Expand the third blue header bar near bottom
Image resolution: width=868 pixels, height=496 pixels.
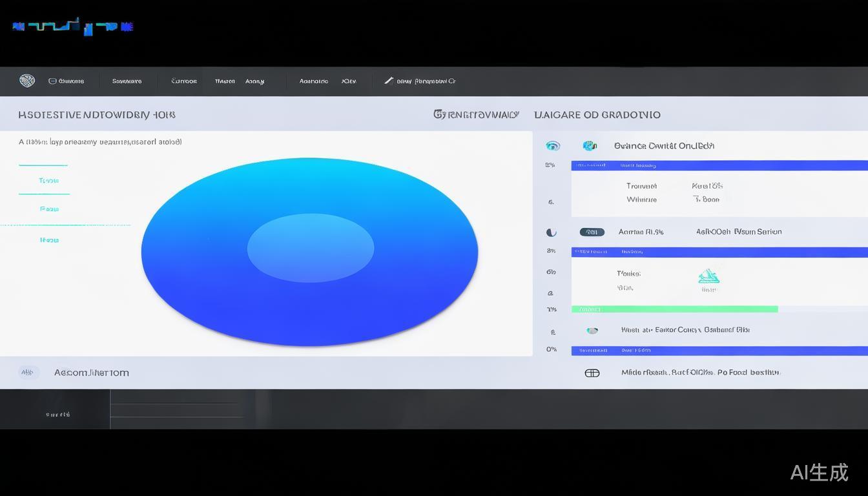tap(719, 351)
